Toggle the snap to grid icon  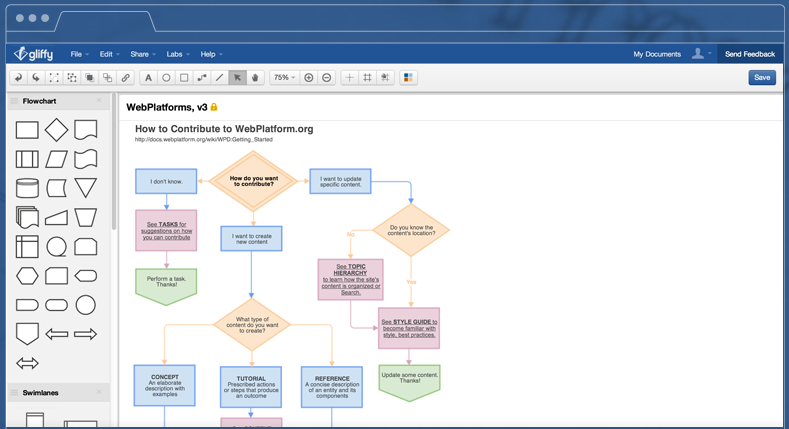point(385,77)
